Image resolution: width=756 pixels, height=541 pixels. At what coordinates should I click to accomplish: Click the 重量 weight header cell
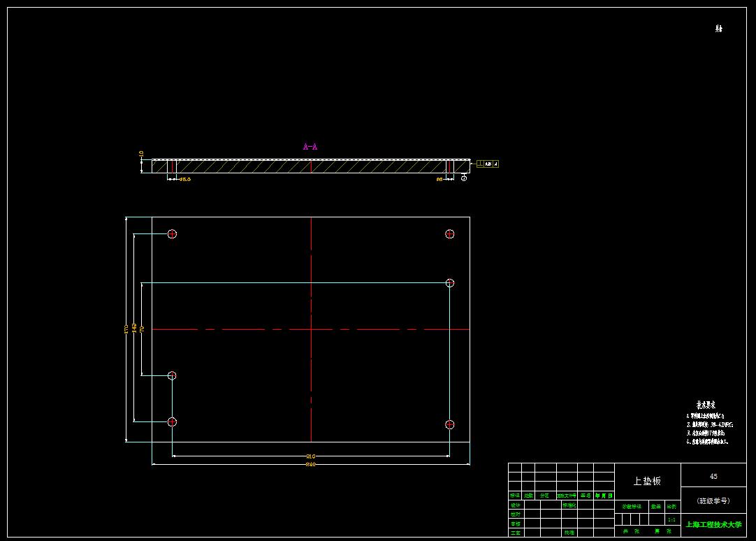[x=656, y=506]
